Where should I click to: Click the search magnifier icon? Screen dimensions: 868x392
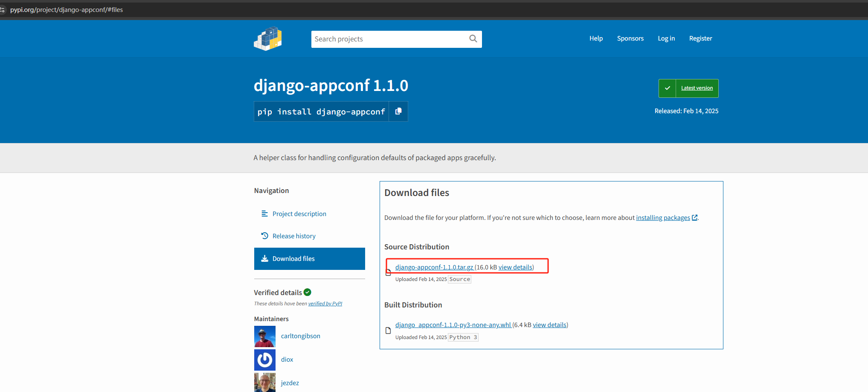click(473, 39)
